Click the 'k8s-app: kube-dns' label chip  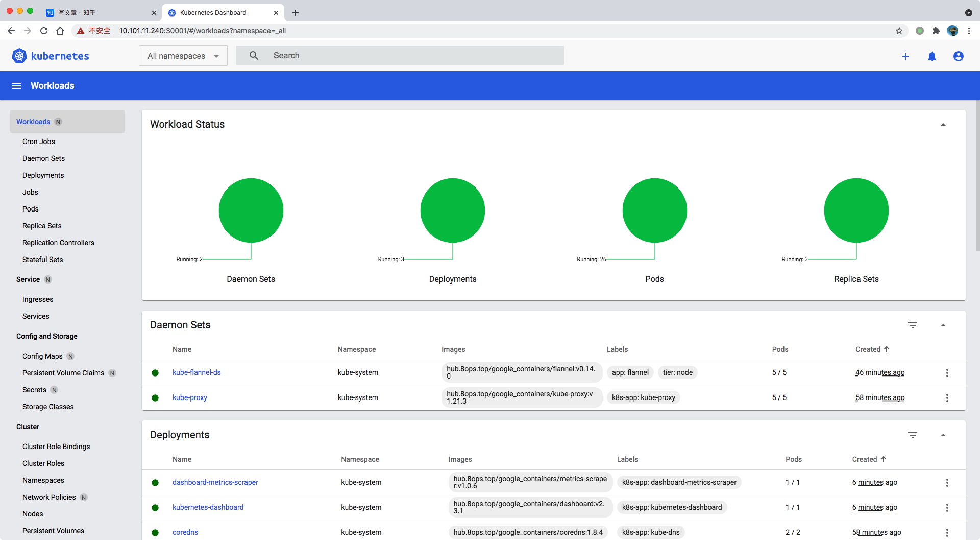coord(651,532)
